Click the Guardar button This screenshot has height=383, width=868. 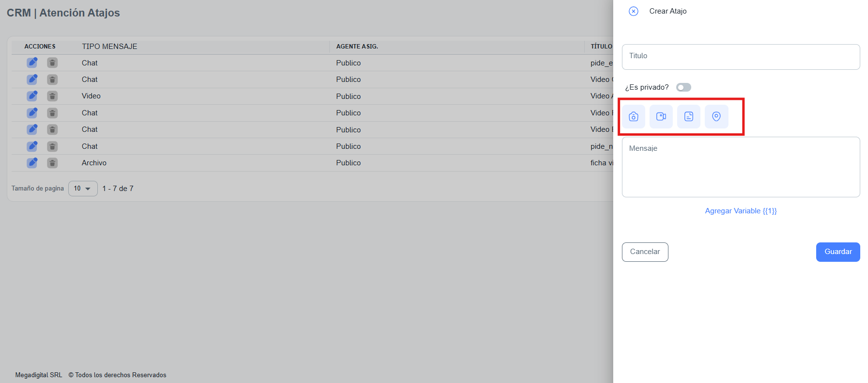[x=837, y=252]
